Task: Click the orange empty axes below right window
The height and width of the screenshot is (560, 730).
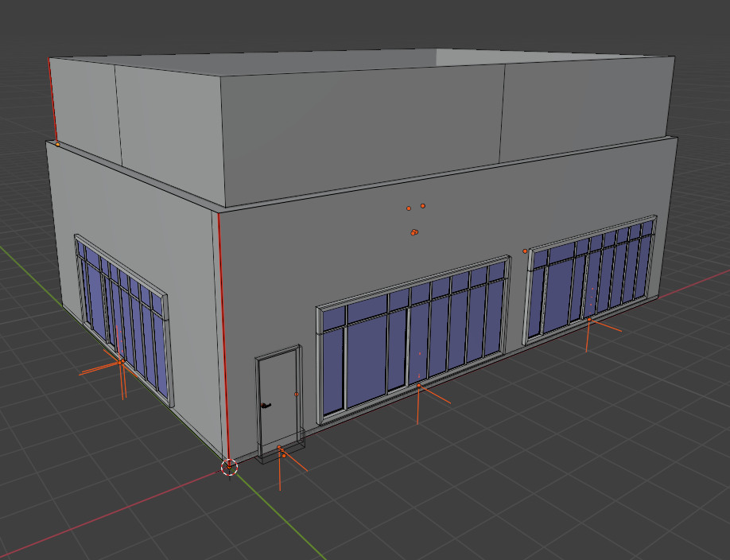Action: pyautogui.click(x=589, y=320)
